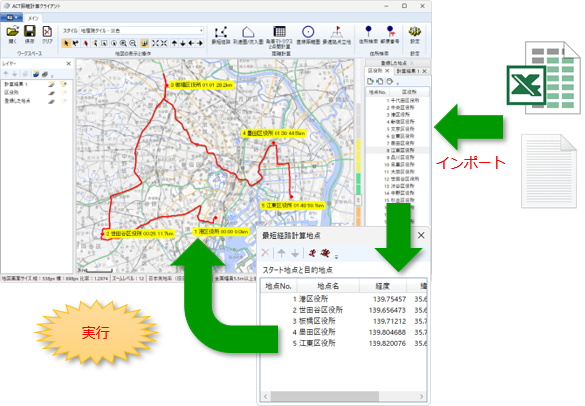585x406 pixels.
Task: Move layer down in Layer panel toolbar
Action: click(x=15, y=74)
